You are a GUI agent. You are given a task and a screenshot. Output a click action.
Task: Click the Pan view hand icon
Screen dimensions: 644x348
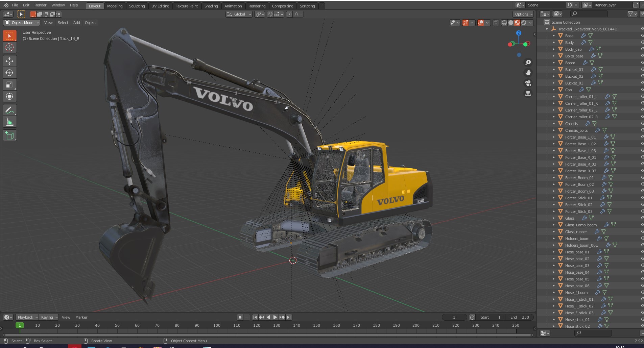click(x=528, y=73)
